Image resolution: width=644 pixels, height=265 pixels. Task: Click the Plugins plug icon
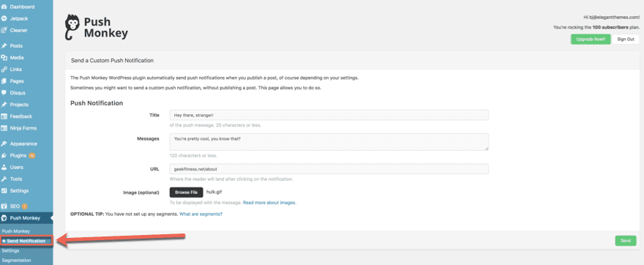click(4, 156)
